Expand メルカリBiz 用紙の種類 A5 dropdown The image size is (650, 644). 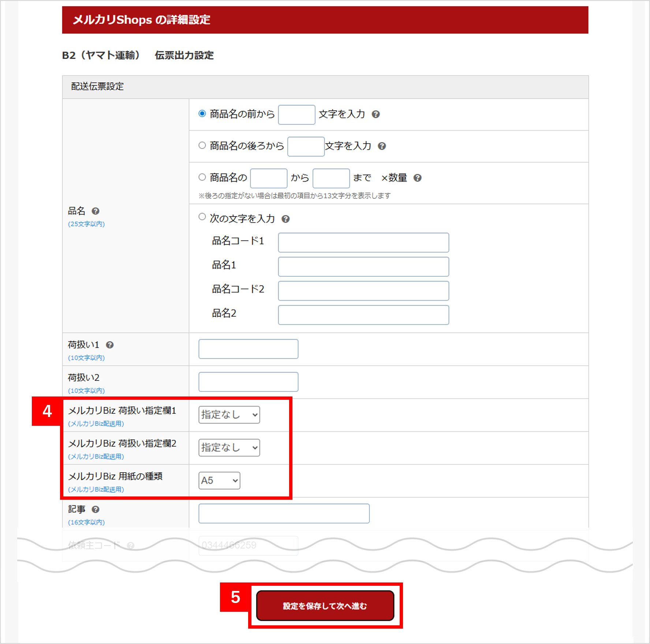click(x=219, y=481)
